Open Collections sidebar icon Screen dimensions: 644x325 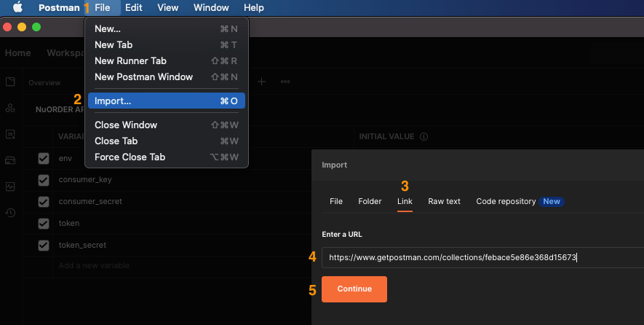point(10,82)
